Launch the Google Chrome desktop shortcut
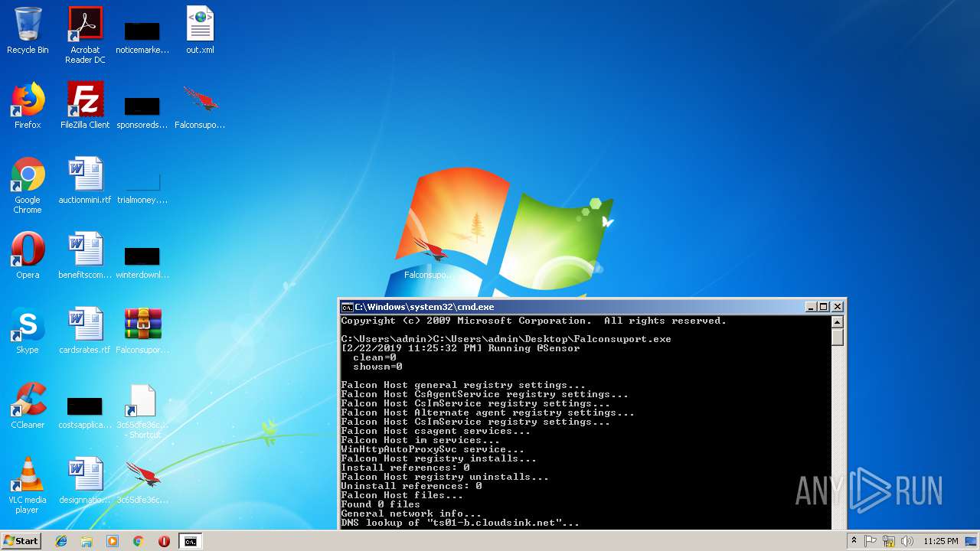The image size is (980, 551). coord(28,185)
